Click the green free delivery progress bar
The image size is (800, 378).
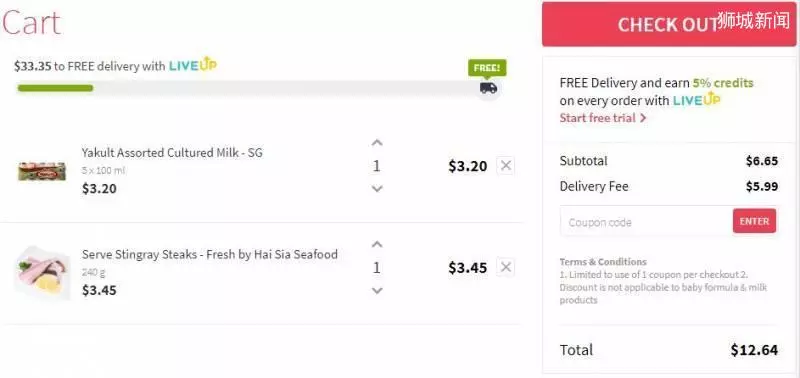coord(55,88)
